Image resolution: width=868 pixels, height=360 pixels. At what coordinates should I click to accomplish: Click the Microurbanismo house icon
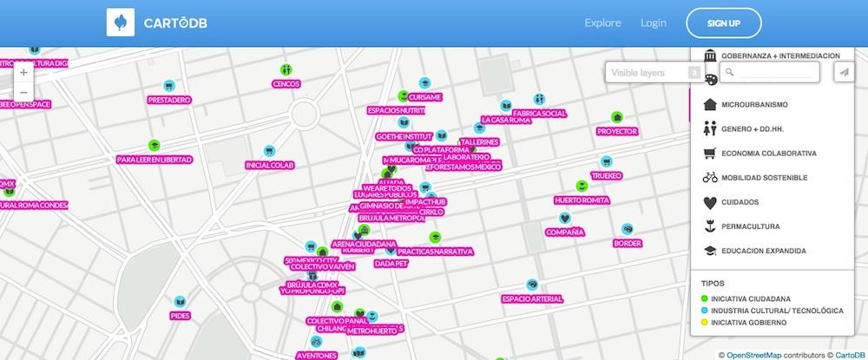point(710,104)
